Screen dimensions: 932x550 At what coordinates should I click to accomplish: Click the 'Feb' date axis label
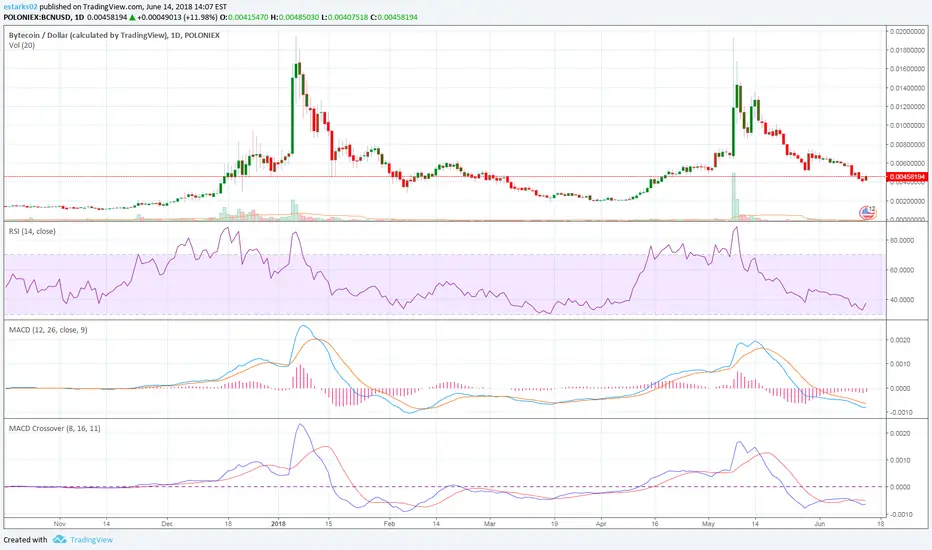[389, 524]
